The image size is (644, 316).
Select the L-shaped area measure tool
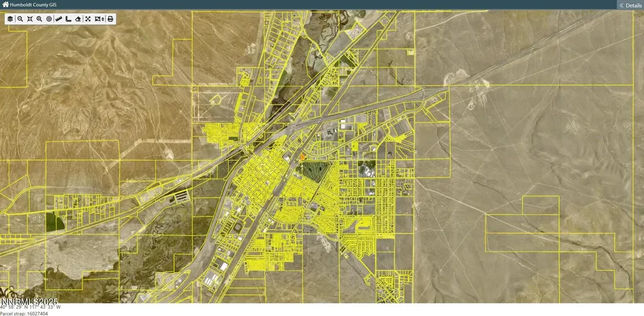click(69, 19)
